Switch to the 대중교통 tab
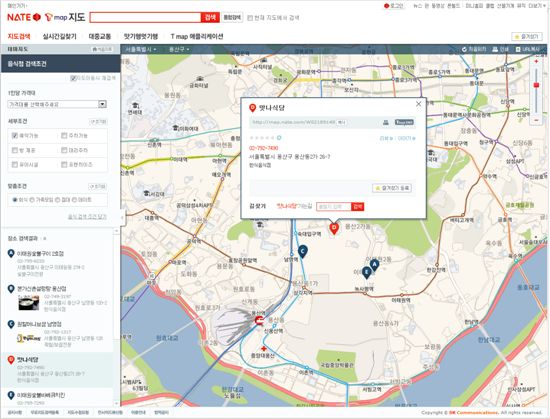Image resolution: width=550 pixels, height=419 pixels. click(x=100, y=36)
